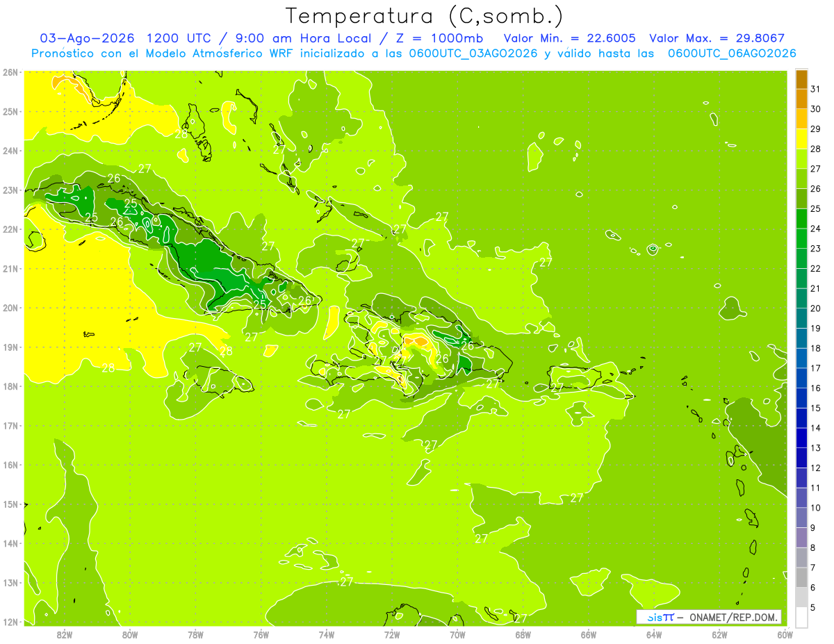Click the longitude label '70W'
The width and height of the screenshot is (834, 644).
point(457,634)
